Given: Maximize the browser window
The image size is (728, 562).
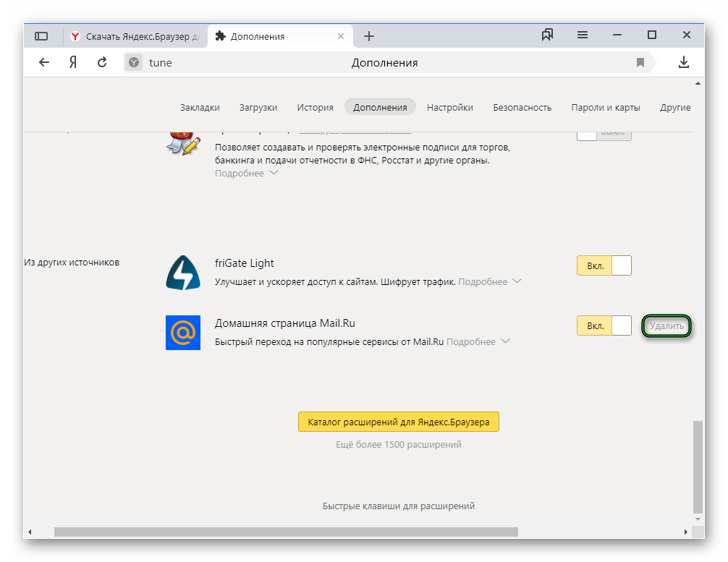Looking at the screenshot, I should (x=652, y=35).
